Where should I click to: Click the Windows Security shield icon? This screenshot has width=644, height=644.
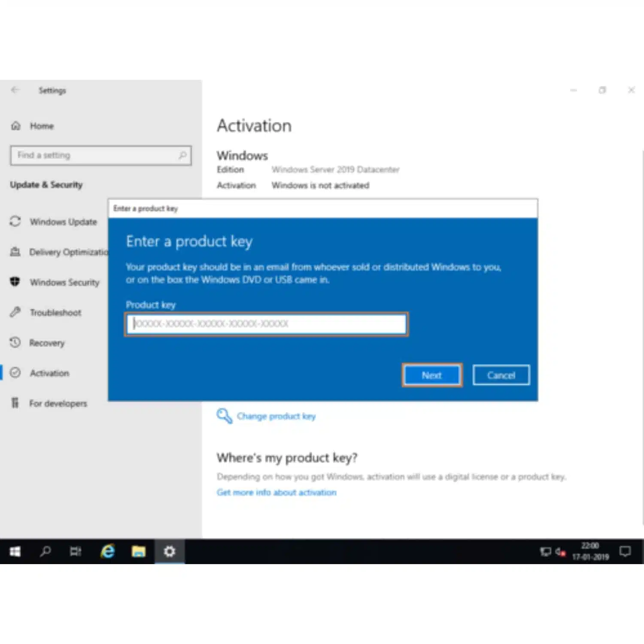point(15,282)
